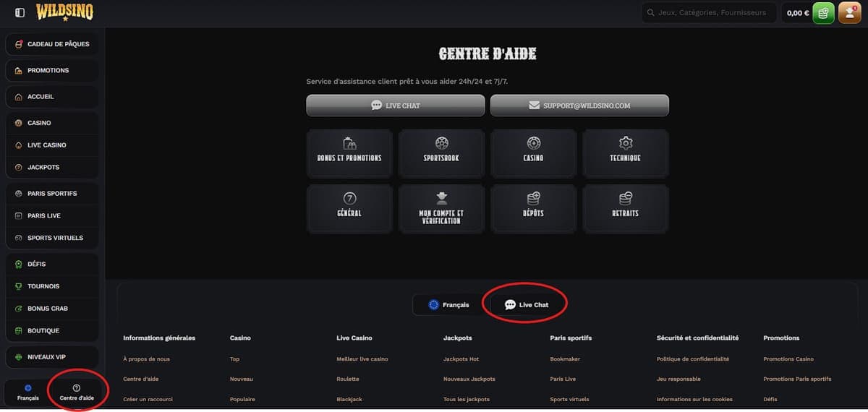Click the green deposit coins icon
The height and width of the screenshot is (412, 868).
click(x=823, y=13)
